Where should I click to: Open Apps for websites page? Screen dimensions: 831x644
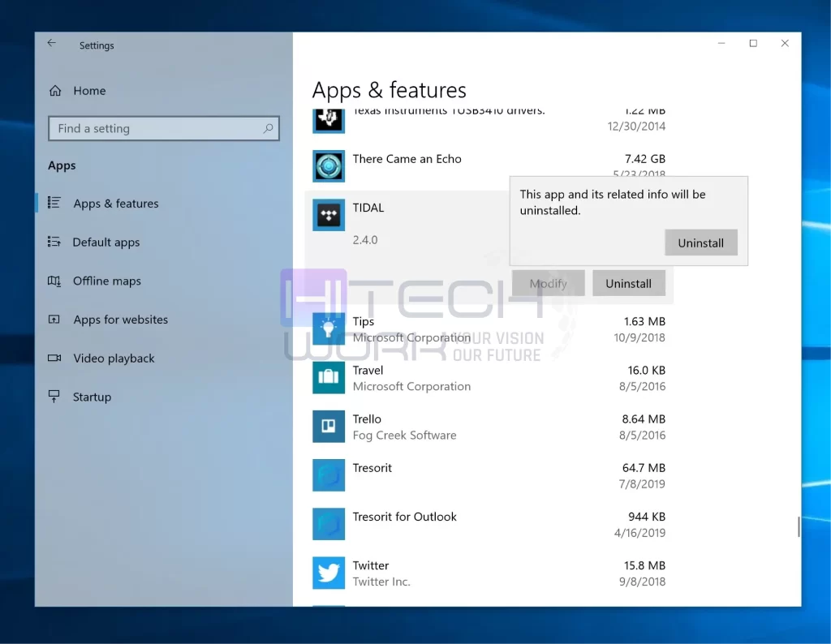121,320
